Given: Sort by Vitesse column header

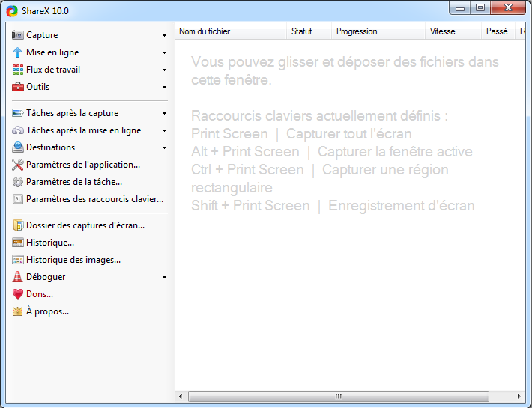Looking at the screenshot, I should pos(453,31).
